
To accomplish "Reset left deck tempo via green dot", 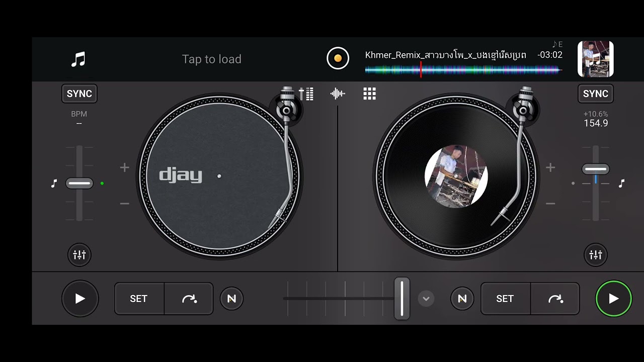I will pos(102,184).
